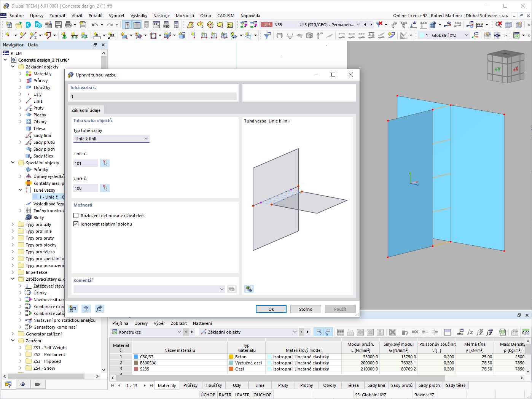This screenshot has height=399, width=532.
Task: Collapse the Tuhé vazby tree node
Action: (21, 190)
